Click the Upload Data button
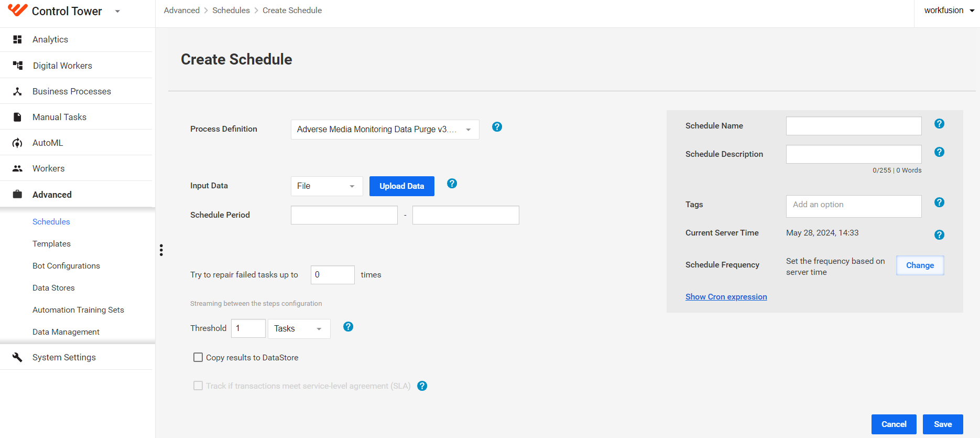This screenshot has width=980, height=438. (402, 186)
